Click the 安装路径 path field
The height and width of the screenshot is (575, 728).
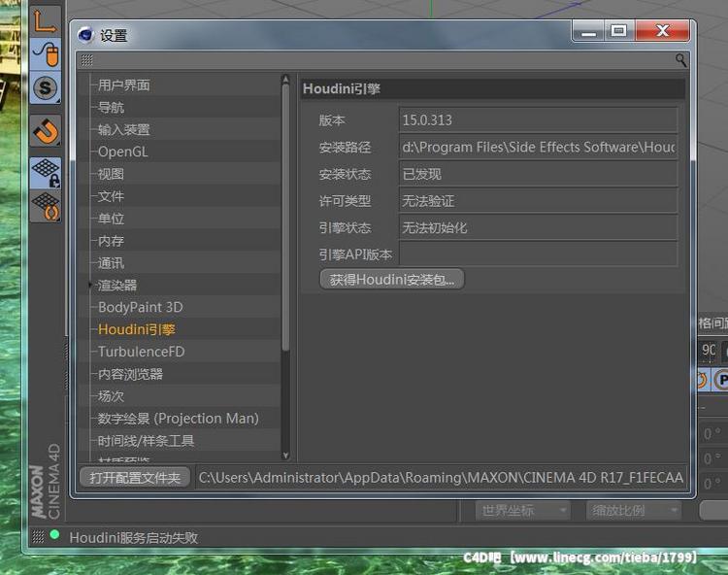click(538, 147)
